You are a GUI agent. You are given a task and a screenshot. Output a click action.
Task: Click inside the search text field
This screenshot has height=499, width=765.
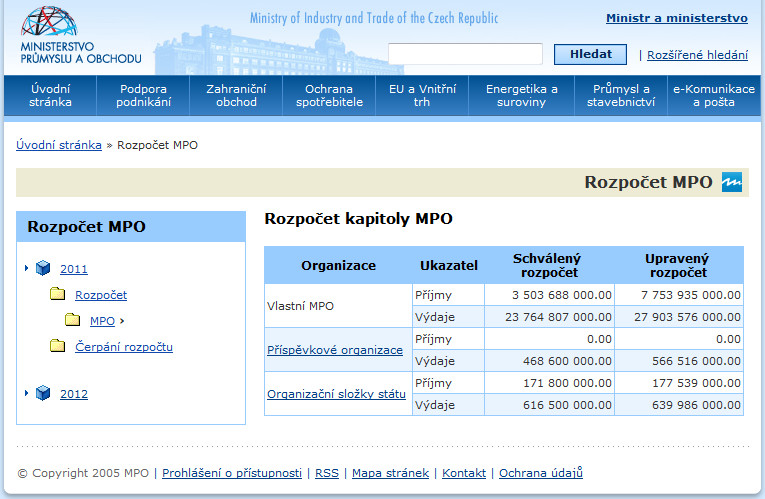tap(465, 54)
